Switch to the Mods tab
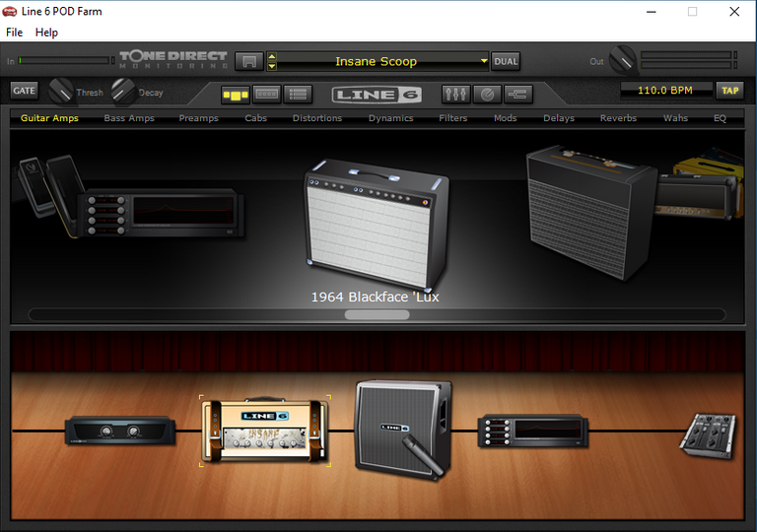The width and height of the screenshot is (757, 532). pyautogui.click(x=505, y=118)
